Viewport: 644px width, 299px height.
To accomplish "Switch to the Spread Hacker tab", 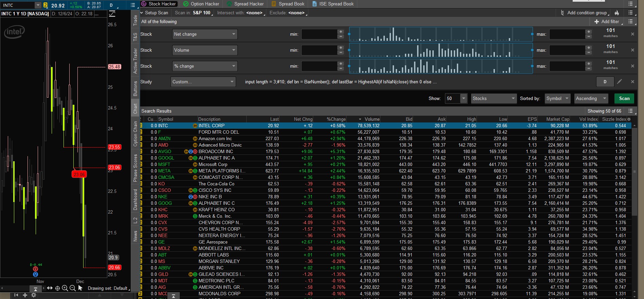I will click(245, 4).
